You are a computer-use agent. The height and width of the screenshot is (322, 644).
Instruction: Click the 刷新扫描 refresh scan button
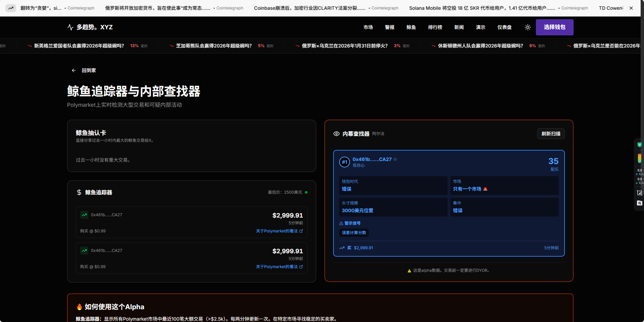coord(550,134)
